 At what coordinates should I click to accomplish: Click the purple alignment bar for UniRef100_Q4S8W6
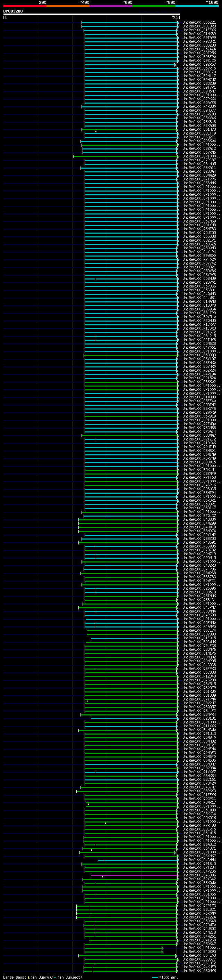(135, 875)
